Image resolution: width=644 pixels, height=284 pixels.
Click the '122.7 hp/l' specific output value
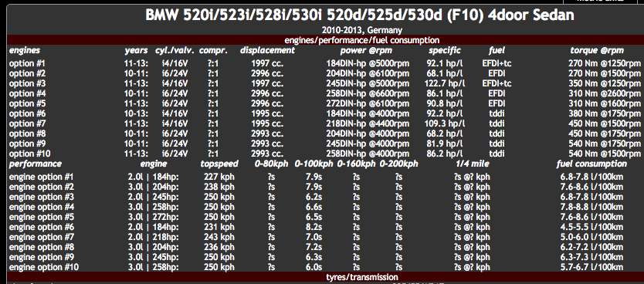tap(445, 83)
